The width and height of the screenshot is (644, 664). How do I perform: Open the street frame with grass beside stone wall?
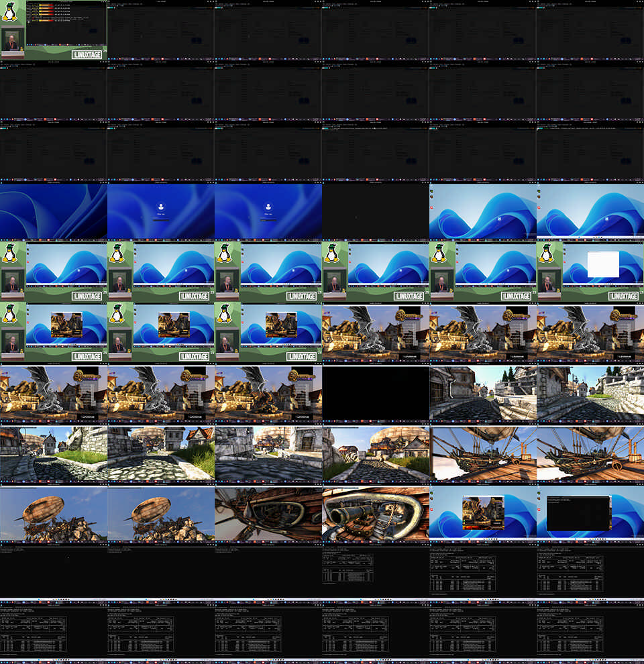pyautogui.click(x=54, y=453)
